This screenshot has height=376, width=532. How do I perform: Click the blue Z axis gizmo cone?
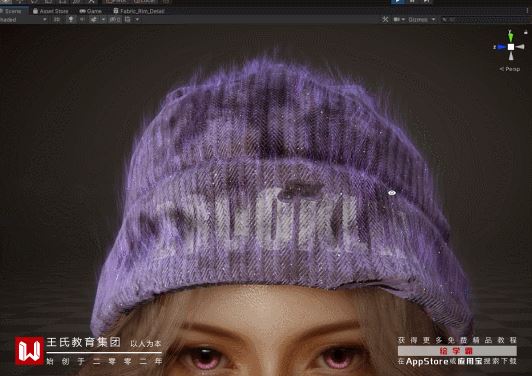[501, 47]
